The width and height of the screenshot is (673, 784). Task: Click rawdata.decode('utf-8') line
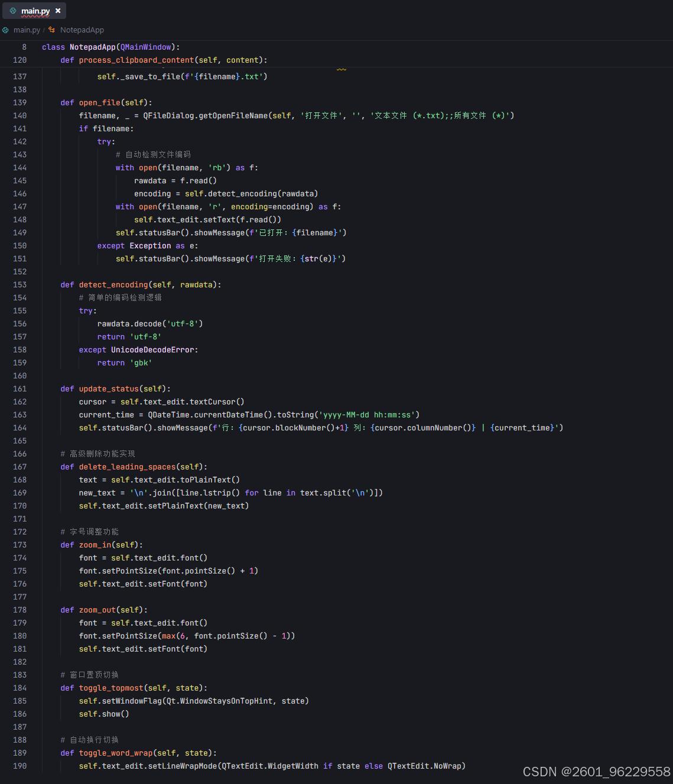[150, 323]
